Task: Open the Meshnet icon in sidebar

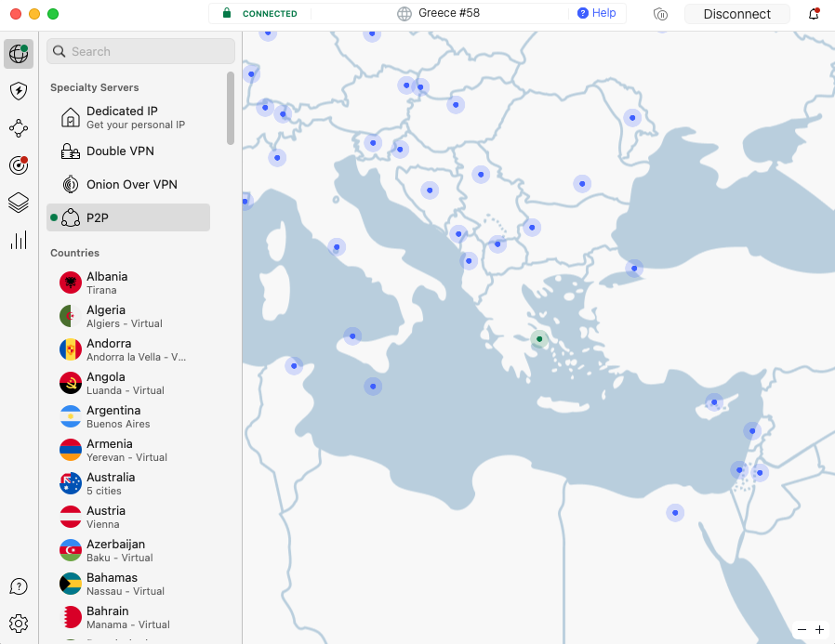Action: (19, 128)
